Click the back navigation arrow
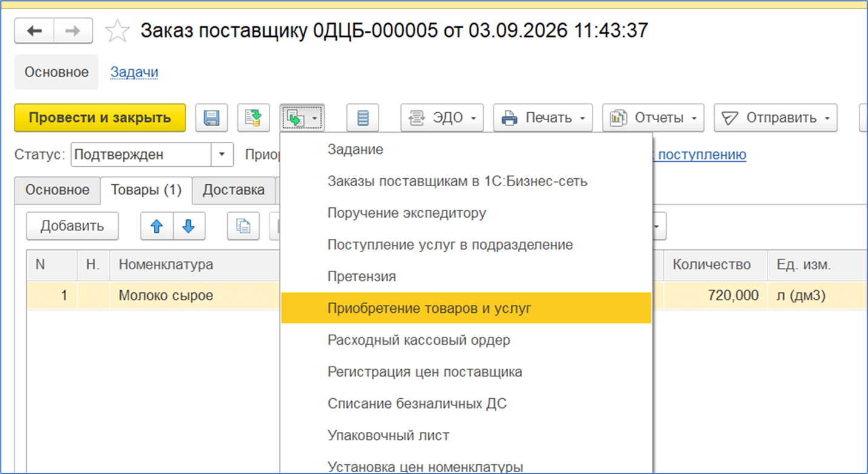 point(35,31)
